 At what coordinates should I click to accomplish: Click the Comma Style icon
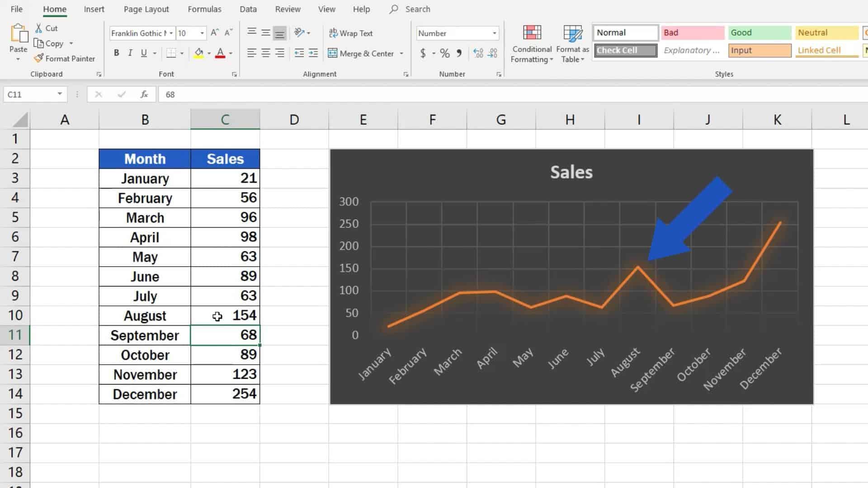point(458,53)
